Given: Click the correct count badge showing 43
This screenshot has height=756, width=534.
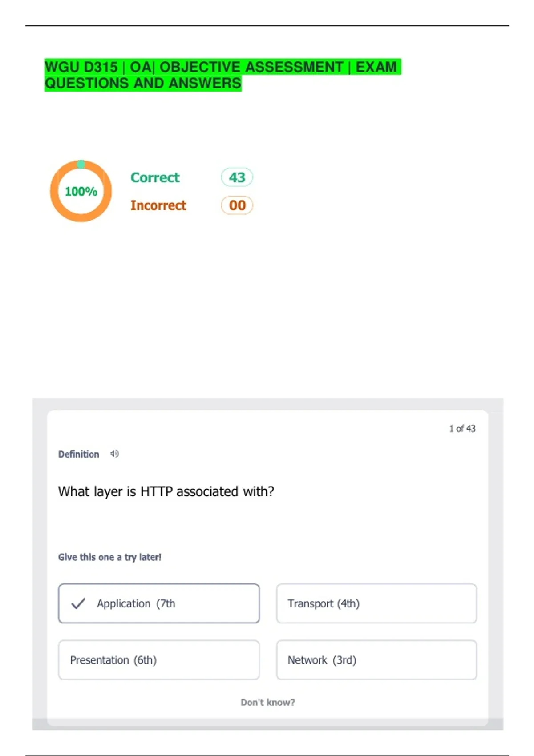Looking at the screenshot, I should pyautogui.click(x=237, y=177).
